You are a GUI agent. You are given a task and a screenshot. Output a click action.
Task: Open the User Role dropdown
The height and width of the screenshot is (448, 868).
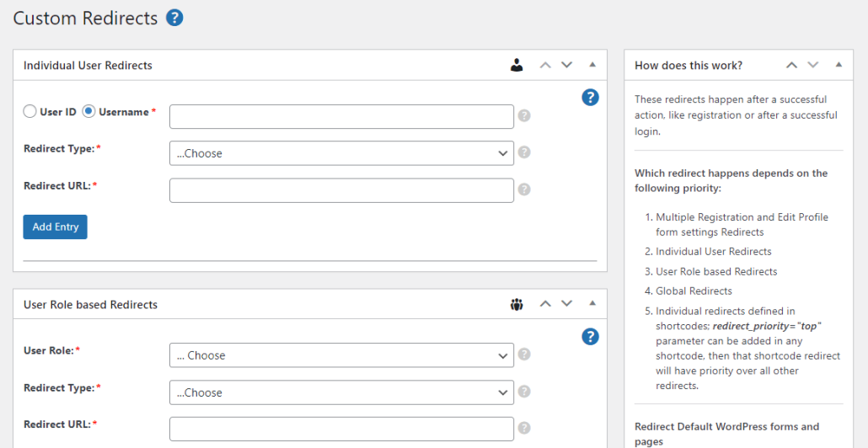point(341,355)
